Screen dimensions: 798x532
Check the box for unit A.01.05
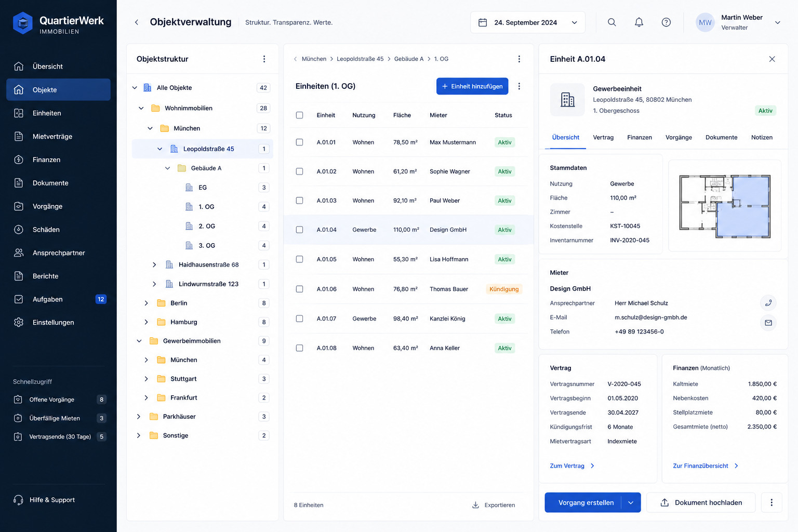299,259
